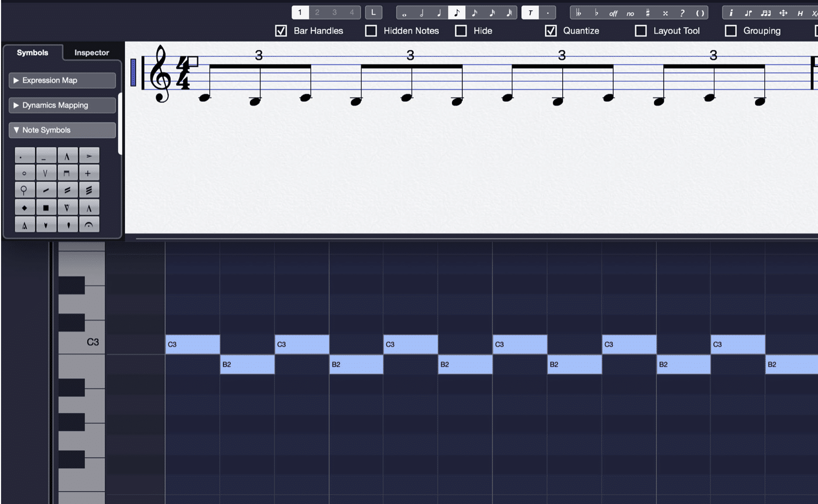Apply the flat accidental

click(x=596, y=13)
